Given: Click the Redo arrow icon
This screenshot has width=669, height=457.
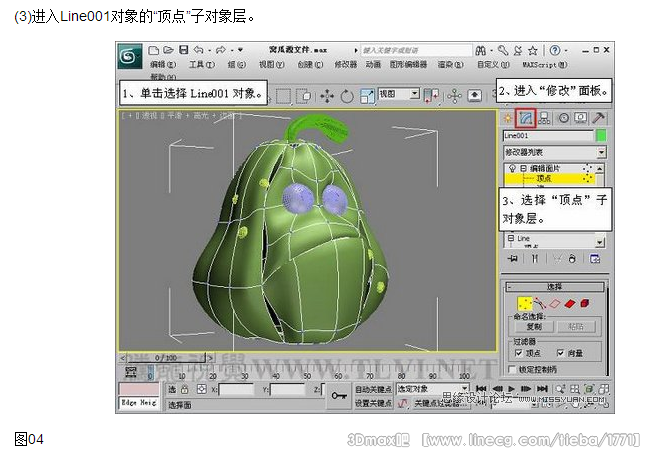Looking at the screenshot, I should pyautogui.click(x=221, y=50).
